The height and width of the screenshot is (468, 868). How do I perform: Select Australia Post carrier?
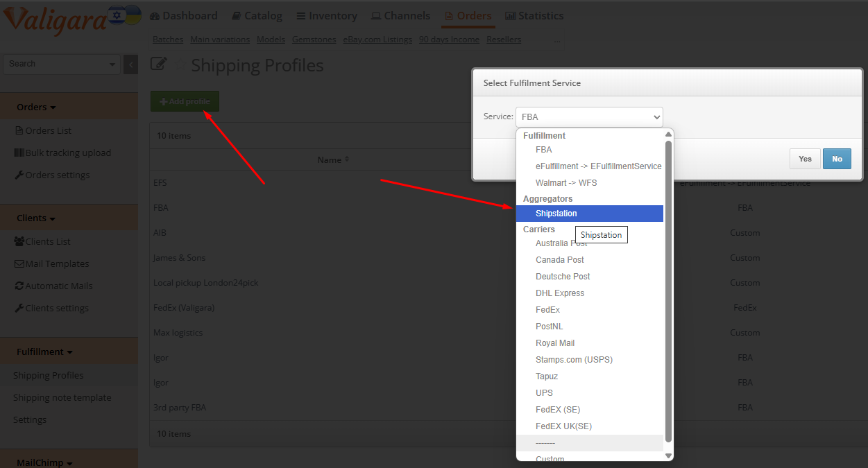click(x=590, y=243)
